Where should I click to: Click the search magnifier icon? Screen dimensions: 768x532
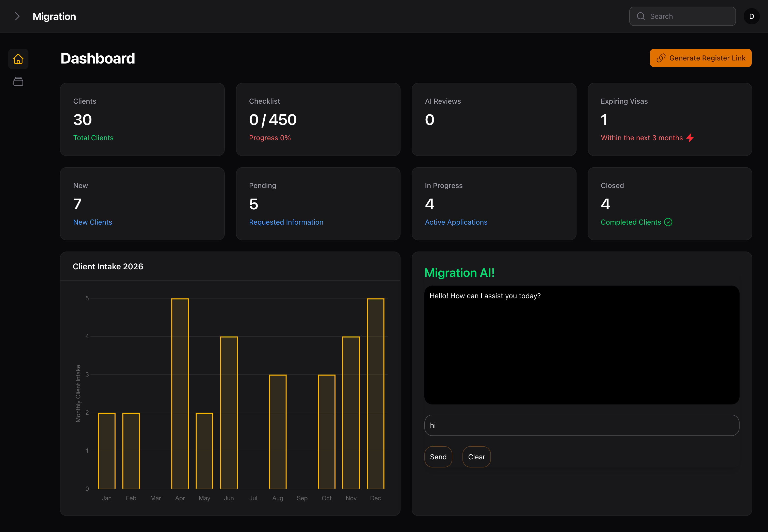point(641,16)
